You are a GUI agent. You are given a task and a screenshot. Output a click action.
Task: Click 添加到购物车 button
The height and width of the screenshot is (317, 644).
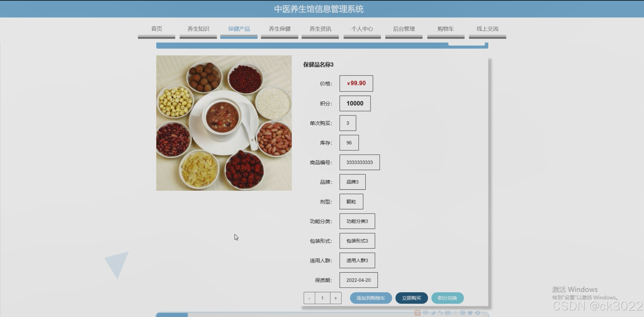371,298
